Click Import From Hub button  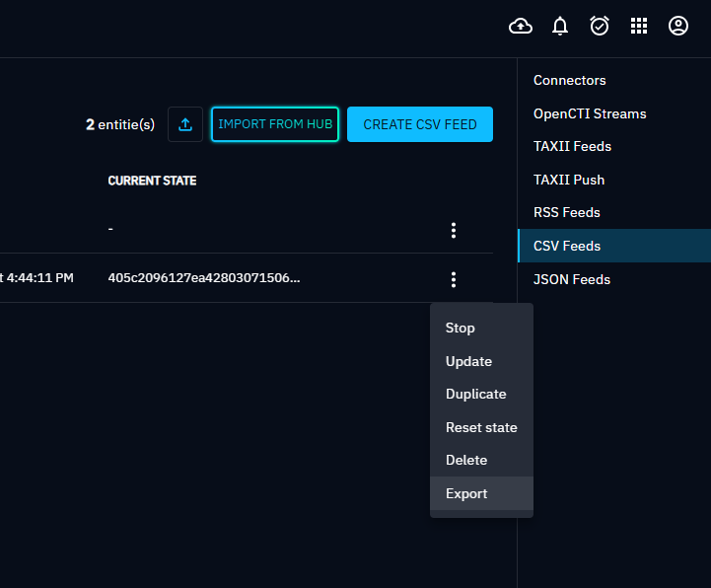[275, 124]
